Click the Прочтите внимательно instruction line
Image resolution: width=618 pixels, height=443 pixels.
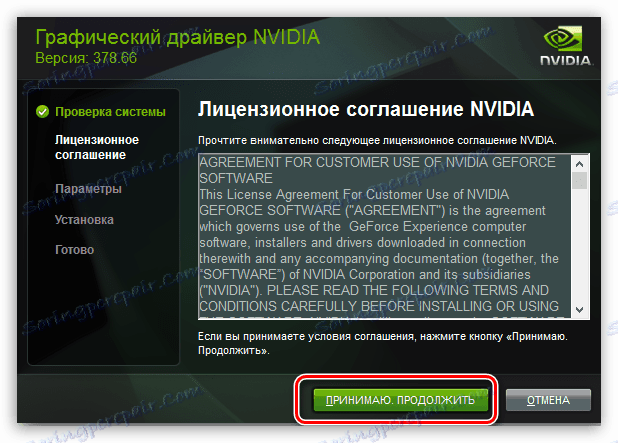pos(377,140)
